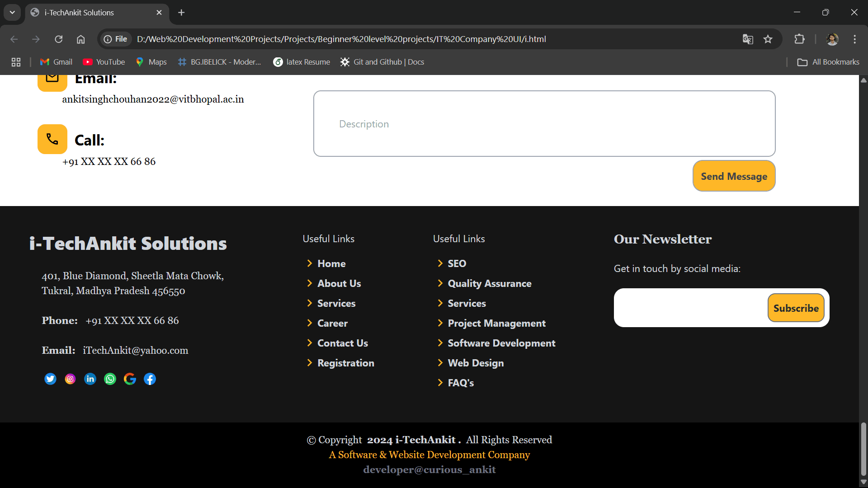868x488 pixels.
Task: Go to Home footer link
Action: coord(331,263)
